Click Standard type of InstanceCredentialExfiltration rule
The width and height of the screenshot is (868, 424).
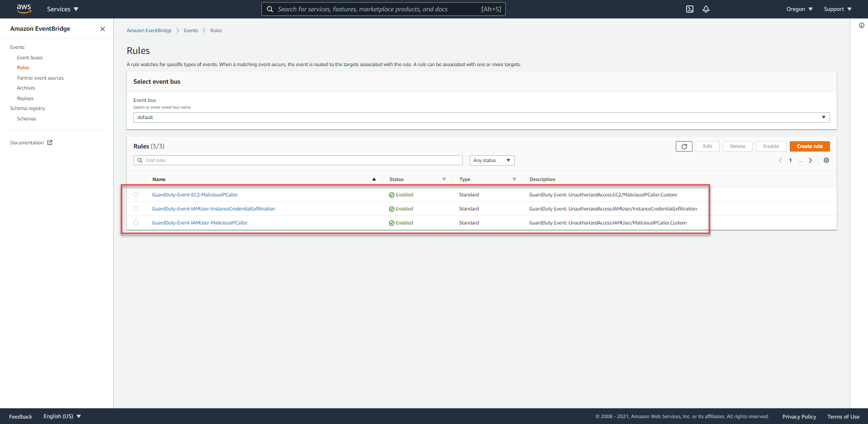pyautogui.click(x=469, y=209)
